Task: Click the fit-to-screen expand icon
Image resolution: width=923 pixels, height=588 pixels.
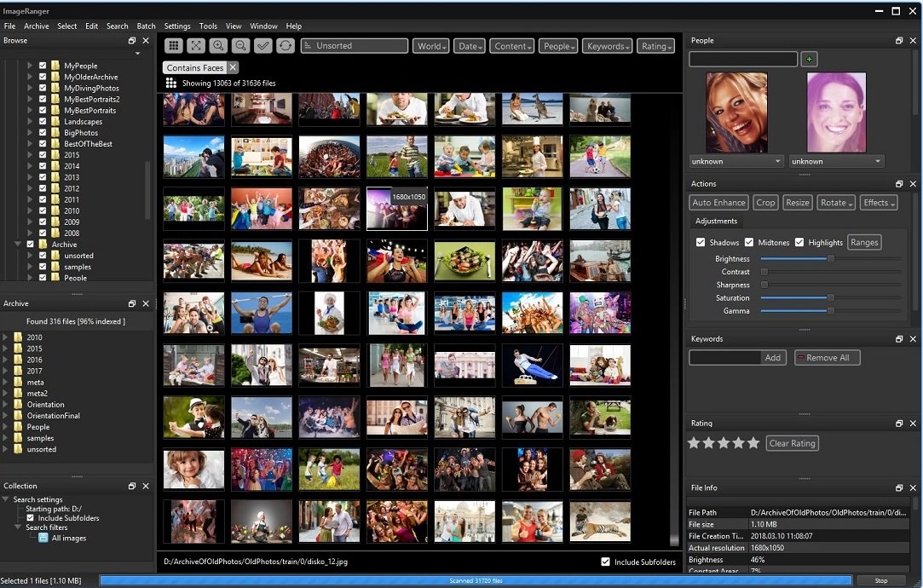Action: pyautogui.click(x=196, y=46)
